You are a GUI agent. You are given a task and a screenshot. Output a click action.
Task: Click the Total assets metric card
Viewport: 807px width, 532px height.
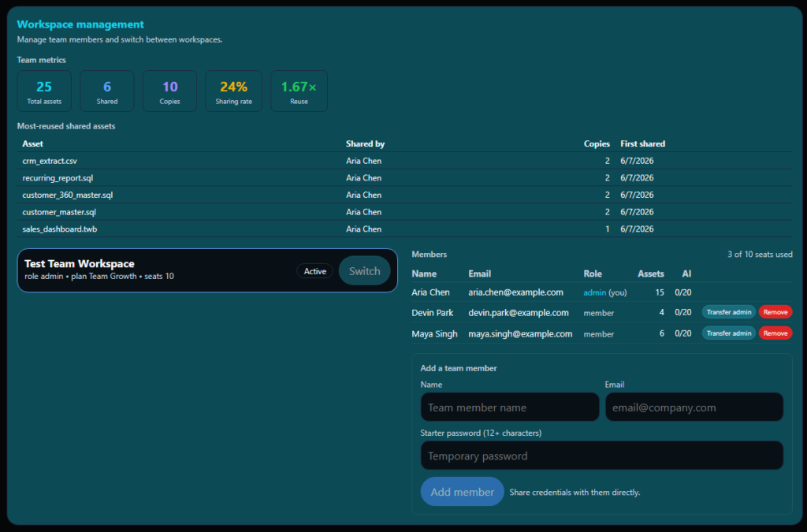pyautogui.click(x=44, y=91)
